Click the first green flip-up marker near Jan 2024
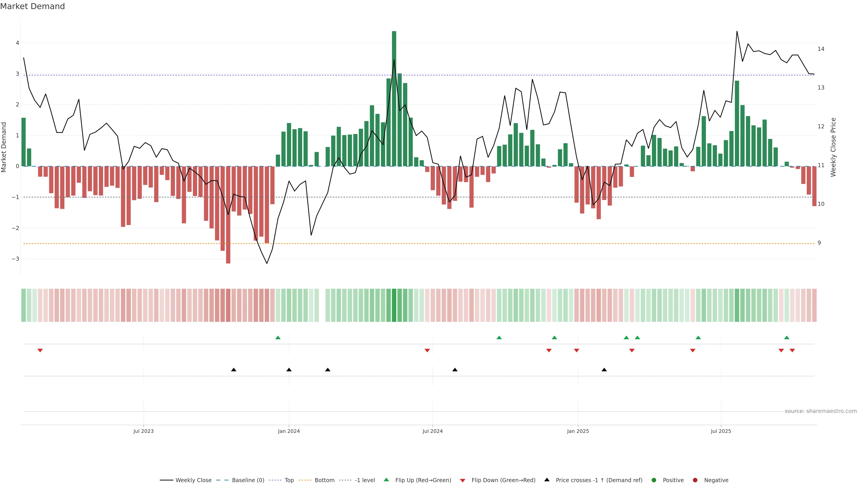The height and width of the screenshot is (488, 868). [278, 338]
